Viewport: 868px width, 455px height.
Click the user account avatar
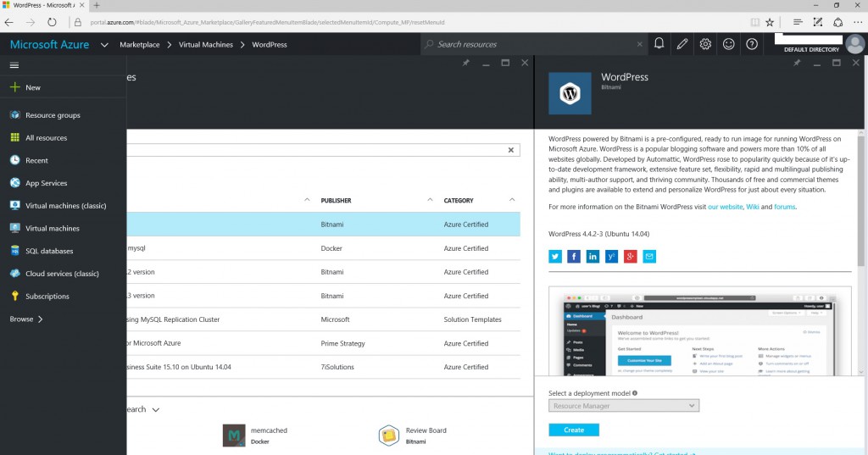(x=855, y=44)
